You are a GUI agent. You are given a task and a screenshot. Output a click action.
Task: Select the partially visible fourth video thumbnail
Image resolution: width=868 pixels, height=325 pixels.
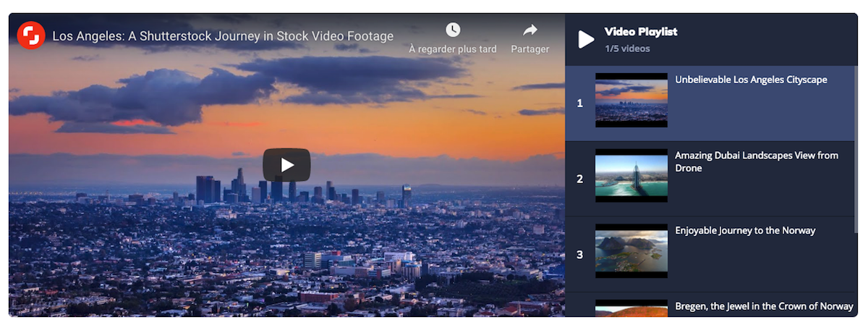tap(631, 308)
